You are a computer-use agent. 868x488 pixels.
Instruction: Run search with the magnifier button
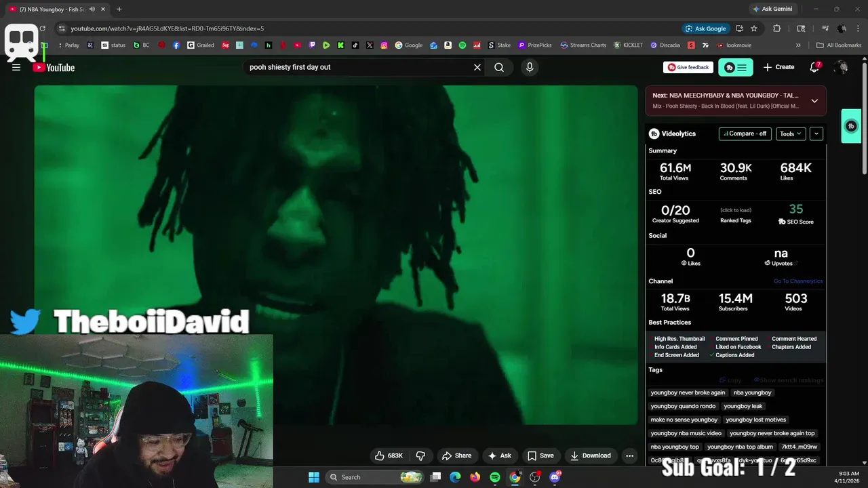(499, 67)
